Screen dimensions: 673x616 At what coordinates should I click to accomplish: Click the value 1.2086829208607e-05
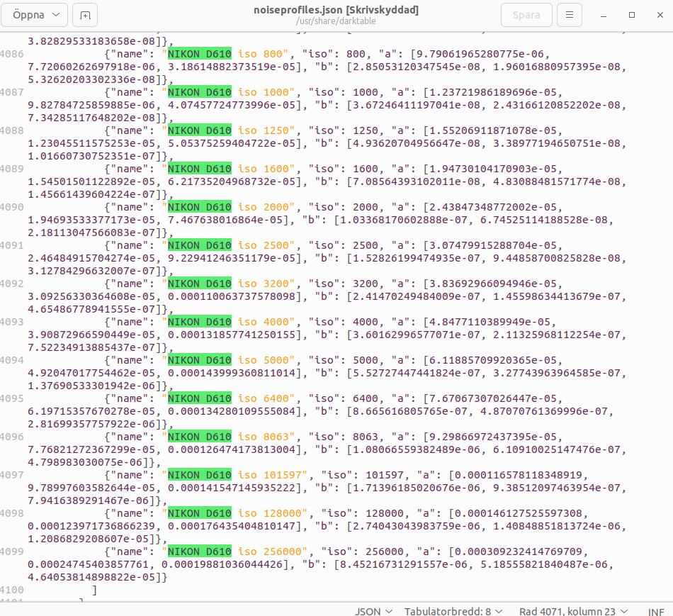click(89, 539)
